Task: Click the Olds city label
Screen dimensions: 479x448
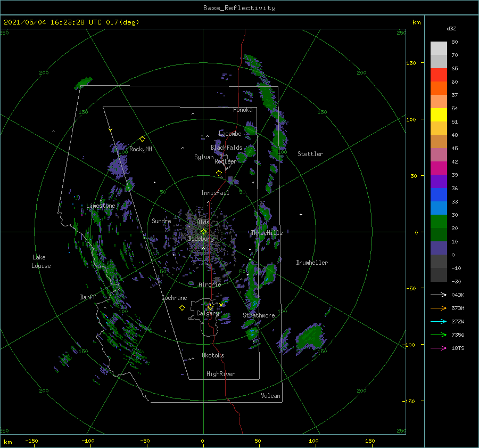Action: tap(203, 222)
